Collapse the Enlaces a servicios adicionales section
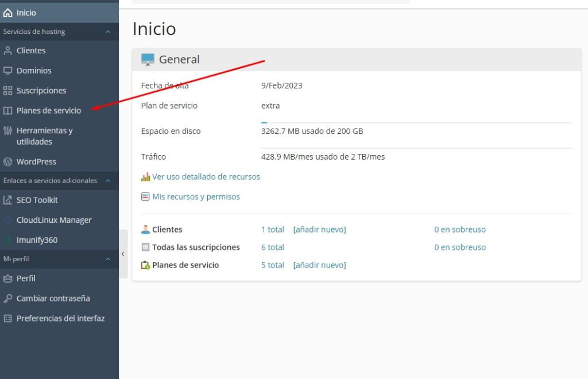 click(x=108, y=181)
